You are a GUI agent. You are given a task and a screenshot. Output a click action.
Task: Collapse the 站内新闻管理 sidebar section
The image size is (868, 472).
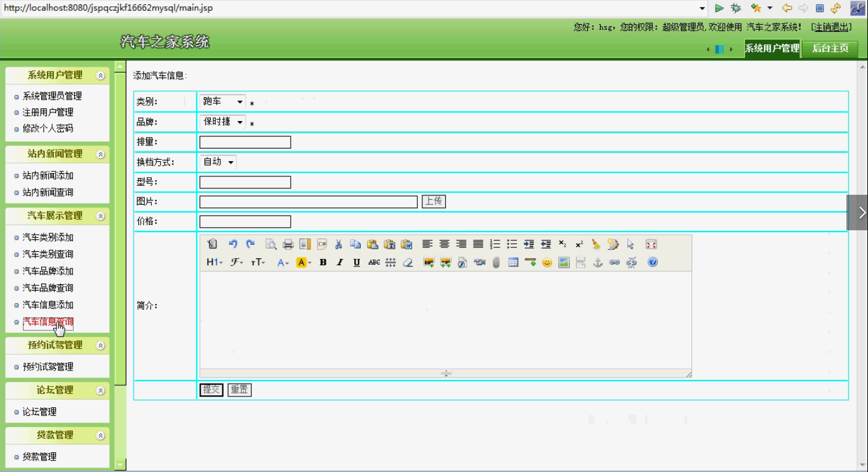[100, 154]
